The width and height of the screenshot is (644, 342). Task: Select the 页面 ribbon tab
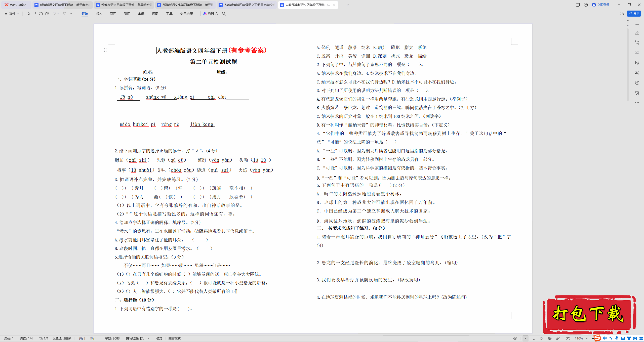(113, 14)
